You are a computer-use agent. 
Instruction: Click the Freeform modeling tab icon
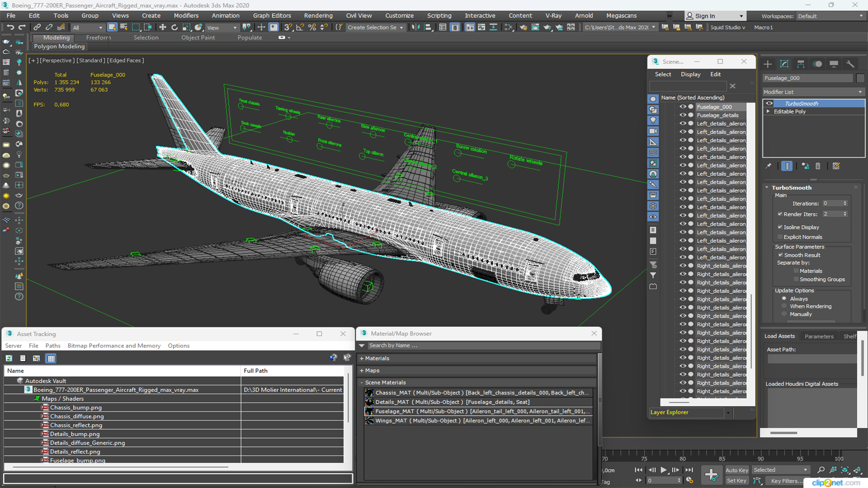(x=99, y=38)
